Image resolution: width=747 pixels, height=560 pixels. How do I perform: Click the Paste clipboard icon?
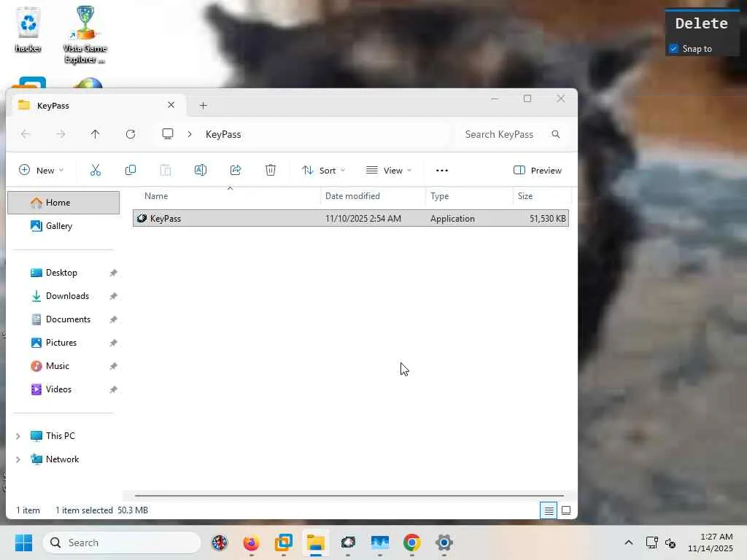(x=166, y=170)
